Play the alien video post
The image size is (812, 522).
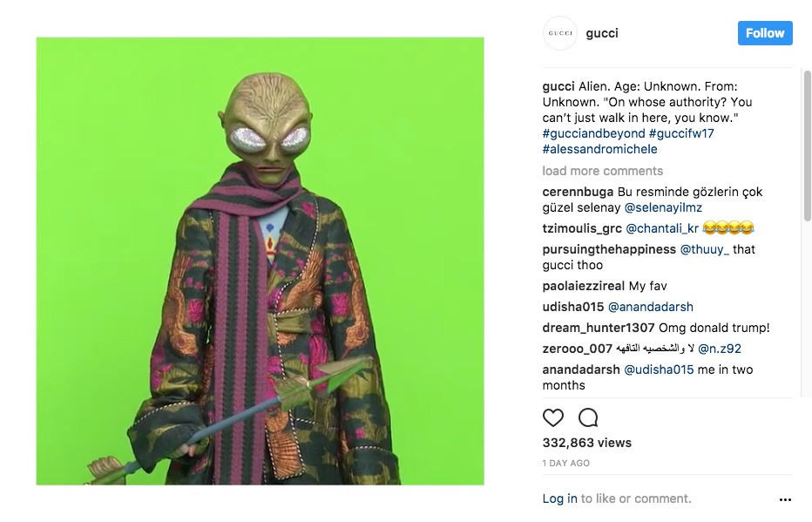(x=260, y=261)
